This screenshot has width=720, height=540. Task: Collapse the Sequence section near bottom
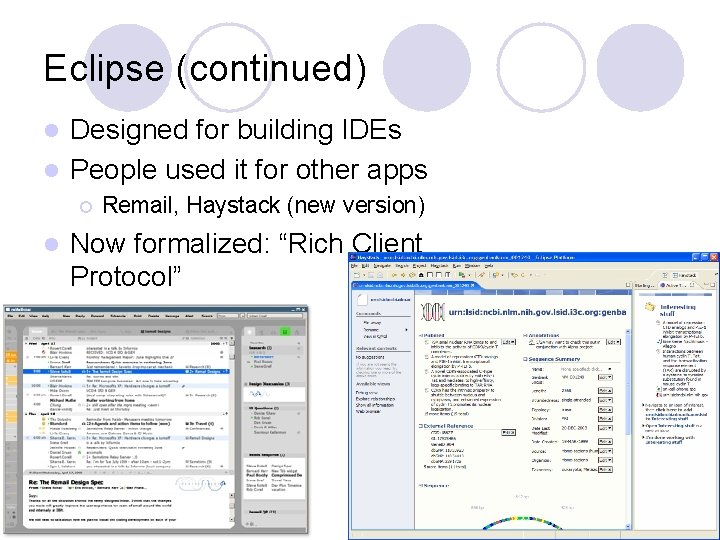(420, 485)
